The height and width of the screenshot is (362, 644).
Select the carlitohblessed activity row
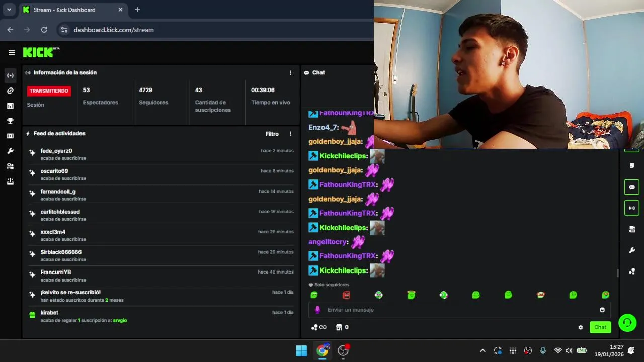161,215
